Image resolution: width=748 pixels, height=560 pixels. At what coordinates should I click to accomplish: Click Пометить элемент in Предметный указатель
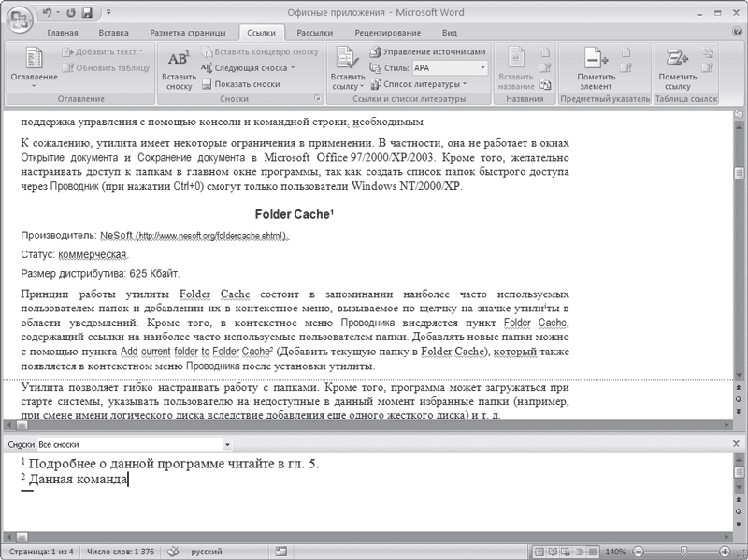point(596,69)
